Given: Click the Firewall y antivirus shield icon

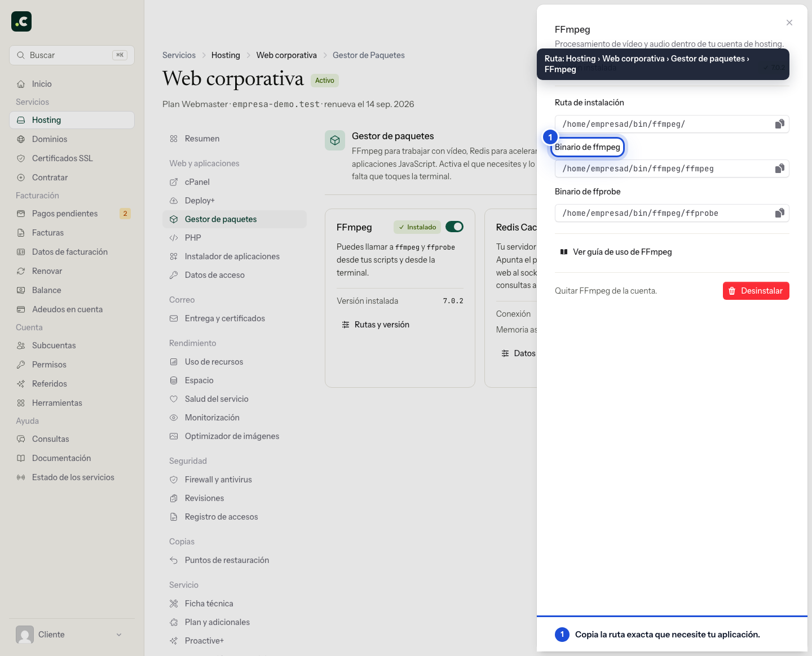Looking at the screenshot, I should click(174, 480).
